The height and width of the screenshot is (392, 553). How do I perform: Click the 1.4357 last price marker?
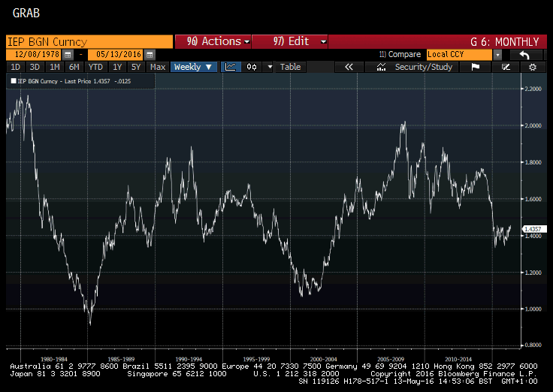point(533,229)
